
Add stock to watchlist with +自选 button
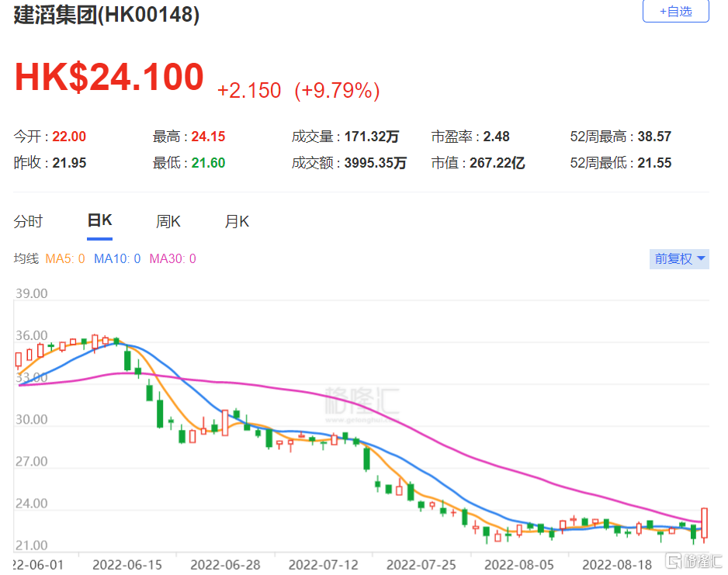[x=675, y=11]
